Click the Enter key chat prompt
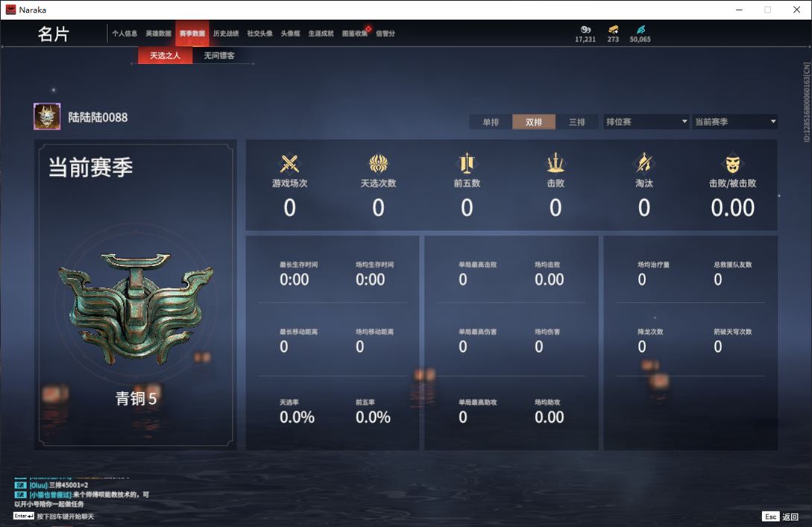 coord(54,516)
